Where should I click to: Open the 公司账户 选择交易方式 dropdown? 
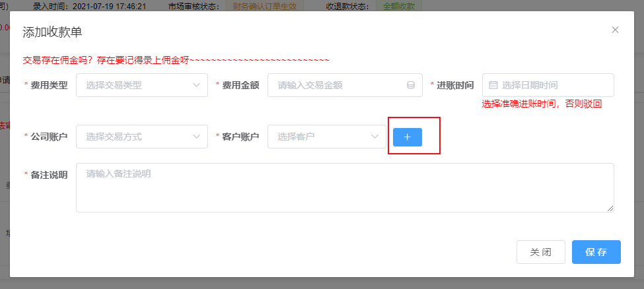coord(135,137)
